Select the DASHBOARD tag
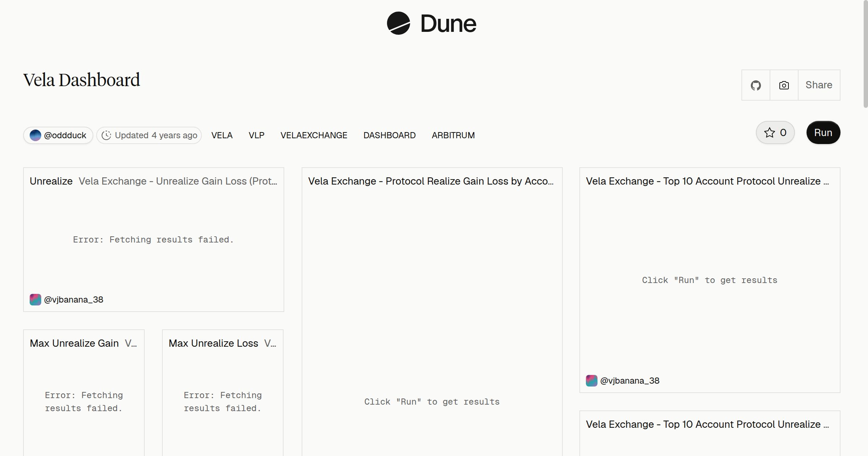 click(x=390, y=135)
